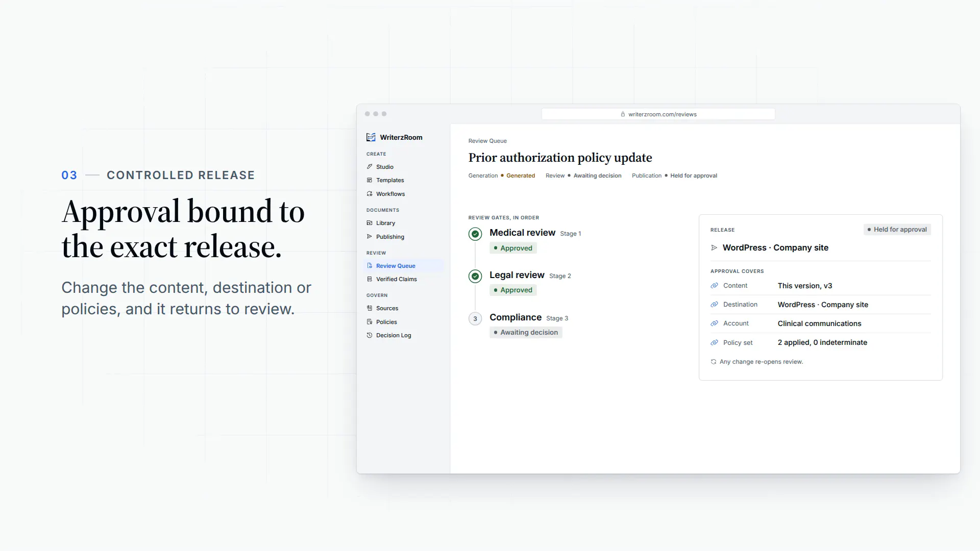This screenshot has height=551, width=980.
Task: Click the link icon beside Destination
Action: tap(714, 305)
